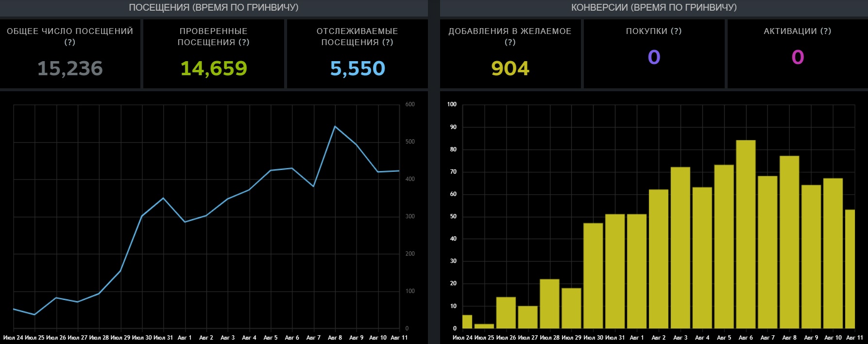Click the wishlist bar for Авг 8
This screenshot has height=344, width=868.
[x=789, y=242]
